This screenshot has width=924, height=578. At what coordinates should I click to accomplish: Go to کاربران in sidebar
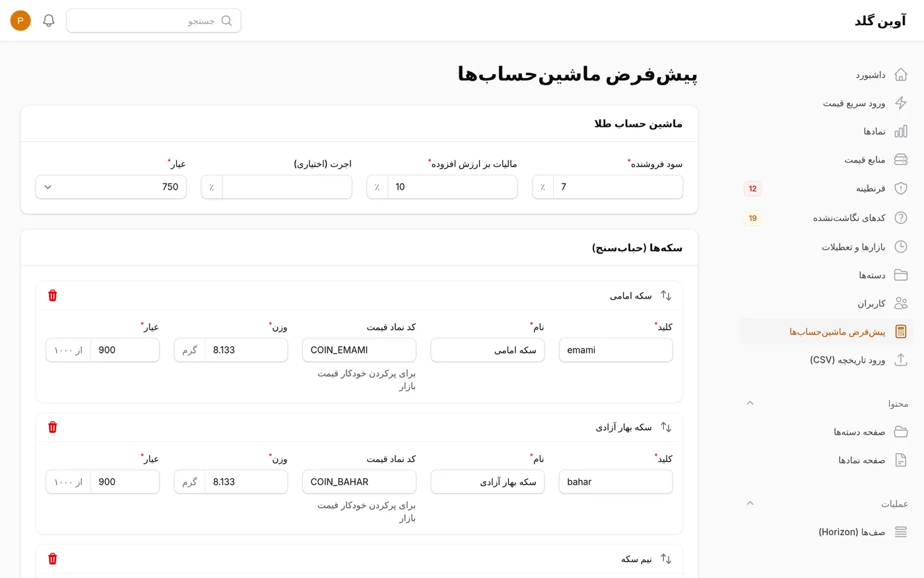(x=826, y=303)
